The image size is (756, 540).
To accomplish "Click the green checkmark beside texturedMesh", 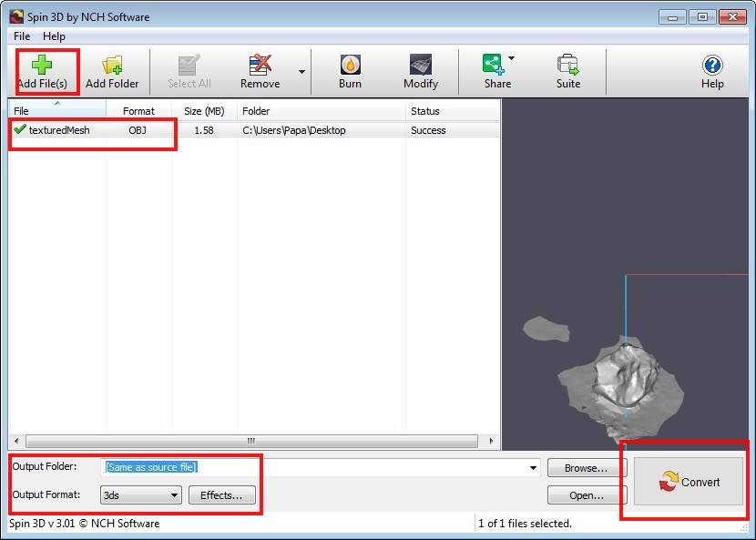I will pyautogui.click(x=20, y=128).
